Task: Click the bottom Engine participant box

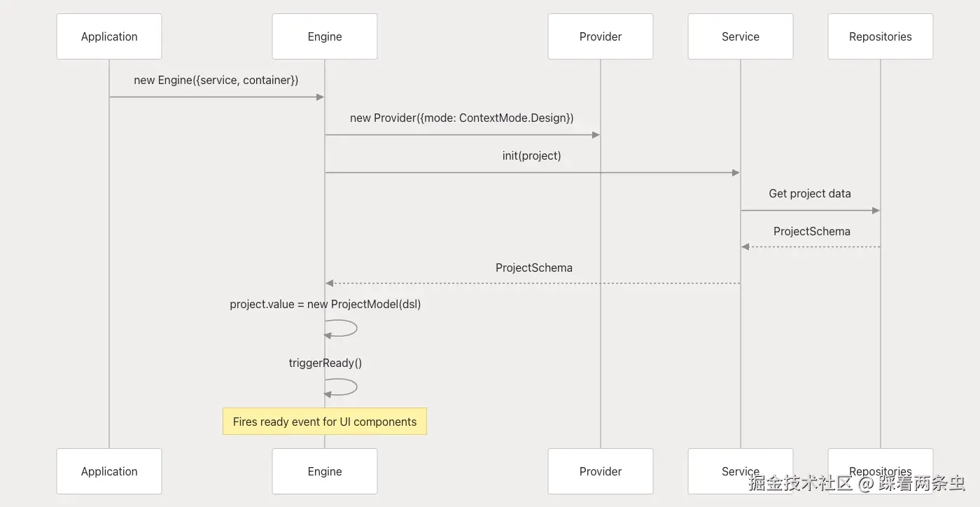Action: (325, 471)
